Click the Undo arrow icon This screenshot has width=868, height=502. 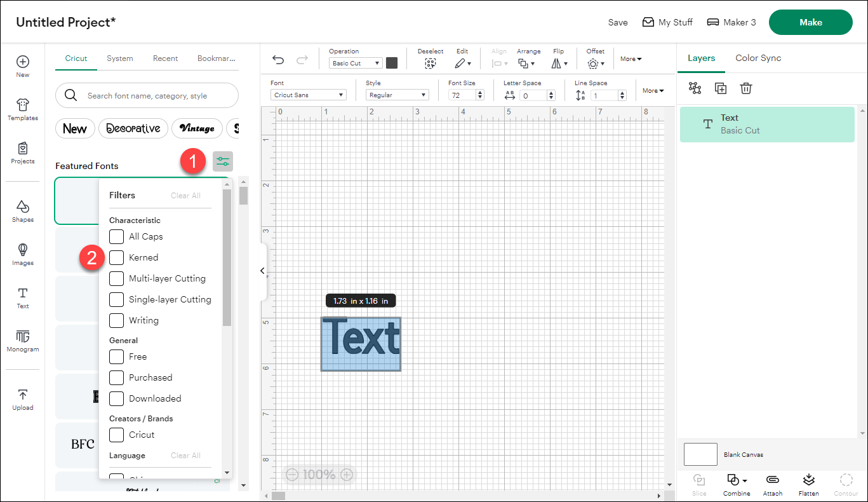pos(278,60)
